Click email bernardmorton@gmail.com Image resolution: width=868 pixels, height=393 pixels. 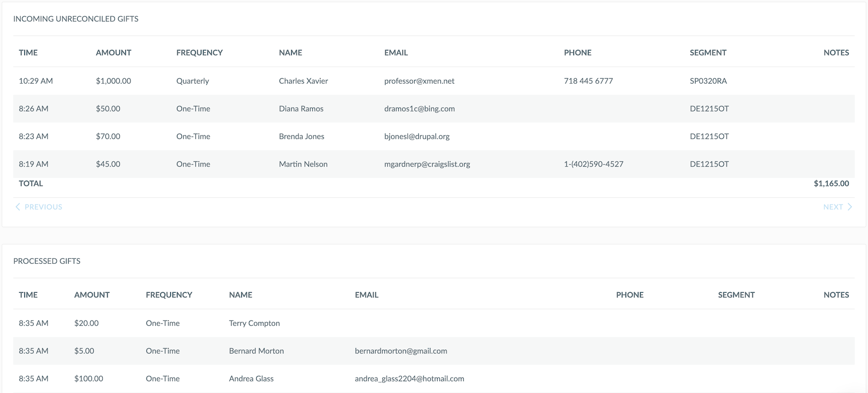pos(401,351)
